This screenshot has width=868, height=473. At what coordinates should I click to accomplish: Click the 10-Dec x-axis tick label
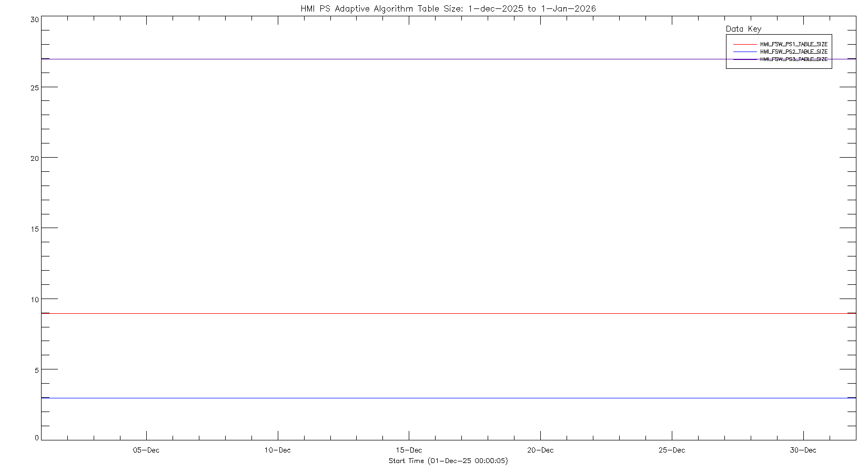point(277,450)
